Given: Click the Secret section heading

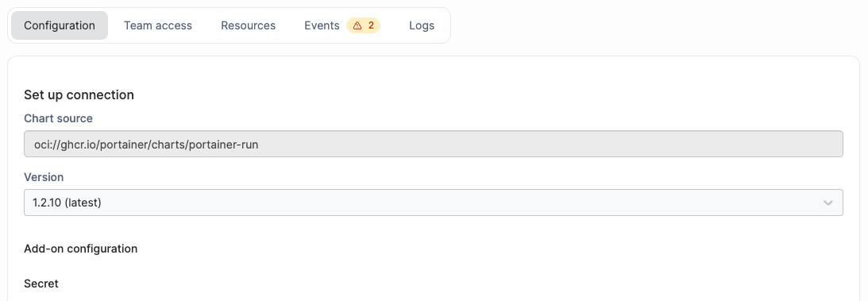Looking at the screenshot, I should click(x=41, y=284).
